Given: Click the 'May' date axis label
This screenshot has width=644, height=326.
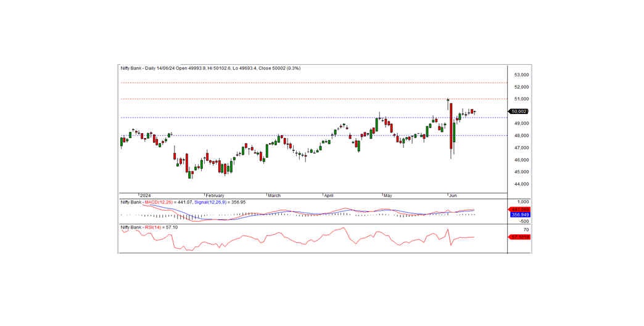Looking at the screenshot, I should 388,195.
